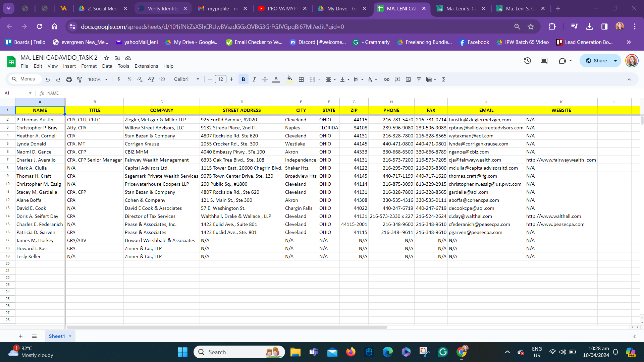This screenshot has width=644, height=362.
Task: Expand the Calibri font dropdown
Action: pyautogui.click(x=186, y=79)
